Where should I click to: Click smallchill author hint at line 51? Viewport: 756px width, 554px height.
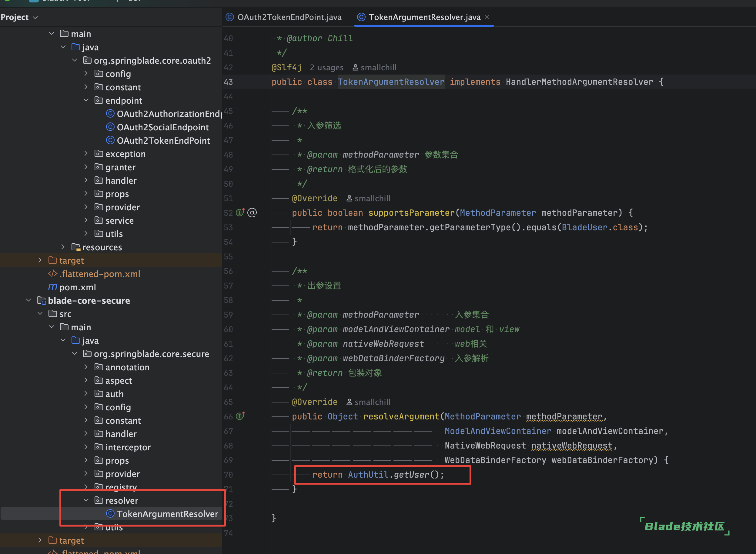click(x=372, y=198)
